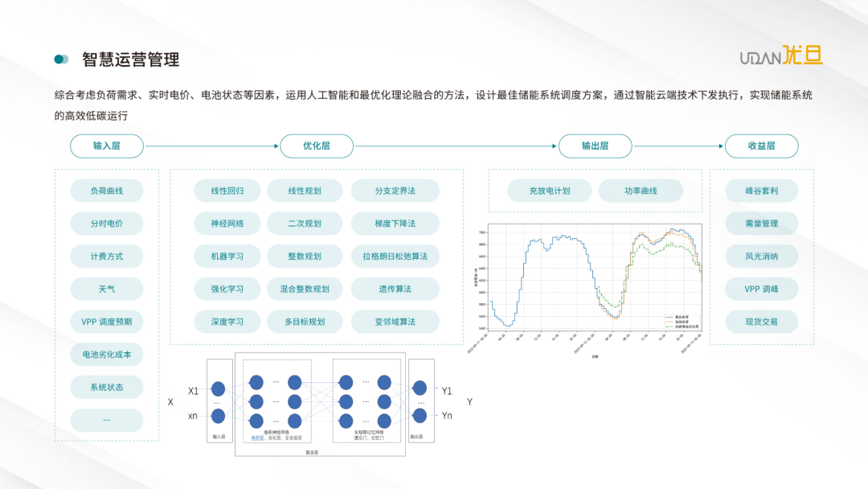Click the 分时电价 pill
This screenshot has width=868, height=489.
[107, 224]
